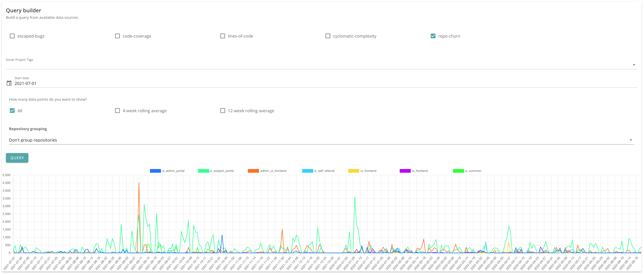Select cyclomatic-complexity data source

328,36
